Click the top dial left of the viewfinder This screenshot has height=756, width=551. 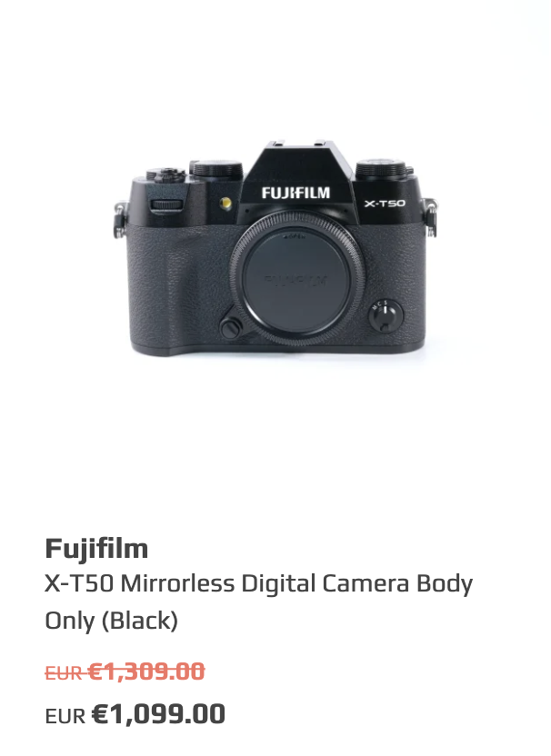216,168
